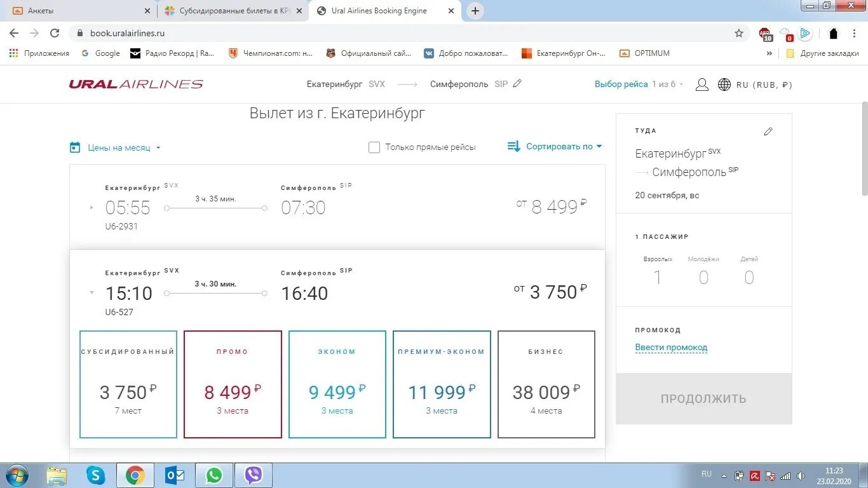This screenshot has width=868, height=488.
Task: Click Взрослых passenger count 1
Action: (658, 277)
